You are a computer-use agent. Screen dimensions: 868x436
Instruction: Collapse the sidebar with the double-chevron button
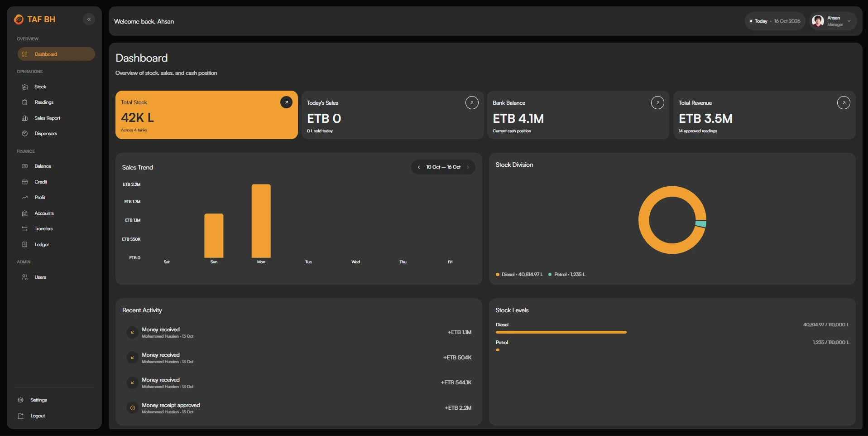[89, 19]
